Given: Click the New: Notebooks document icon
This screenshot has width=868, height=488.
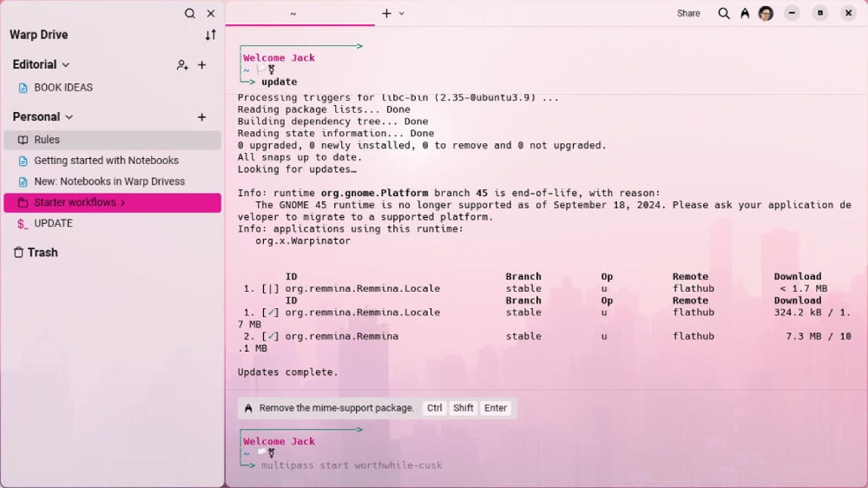Looking at the screenshot, I should [x=23, y=181].
